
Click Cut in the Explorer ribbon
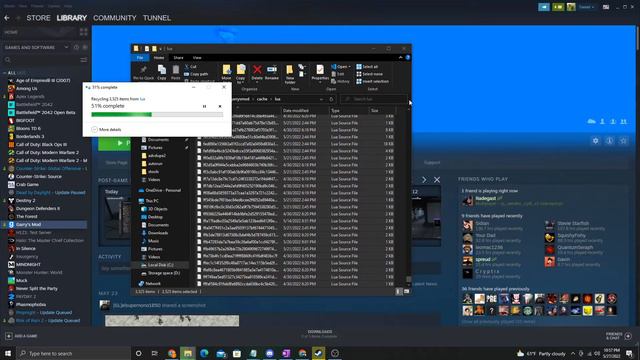tap(191, 67)
